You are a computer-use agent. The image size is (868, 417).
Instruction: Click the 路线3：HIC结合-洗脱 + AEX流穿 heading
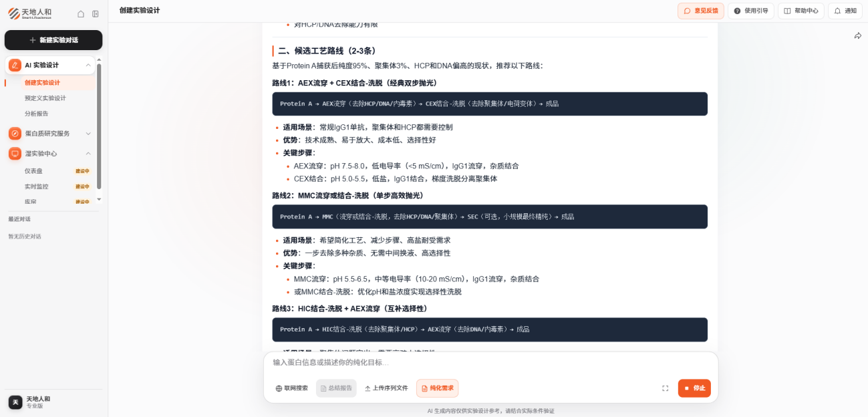point(349,309)
